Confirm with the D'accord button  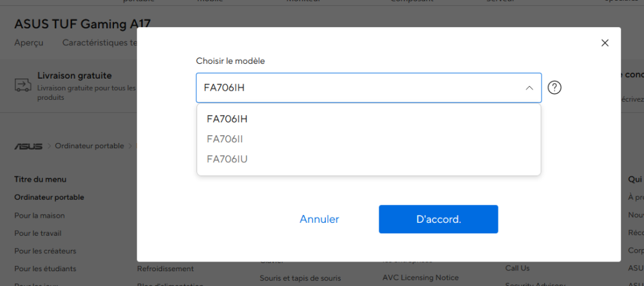(438, 219)
